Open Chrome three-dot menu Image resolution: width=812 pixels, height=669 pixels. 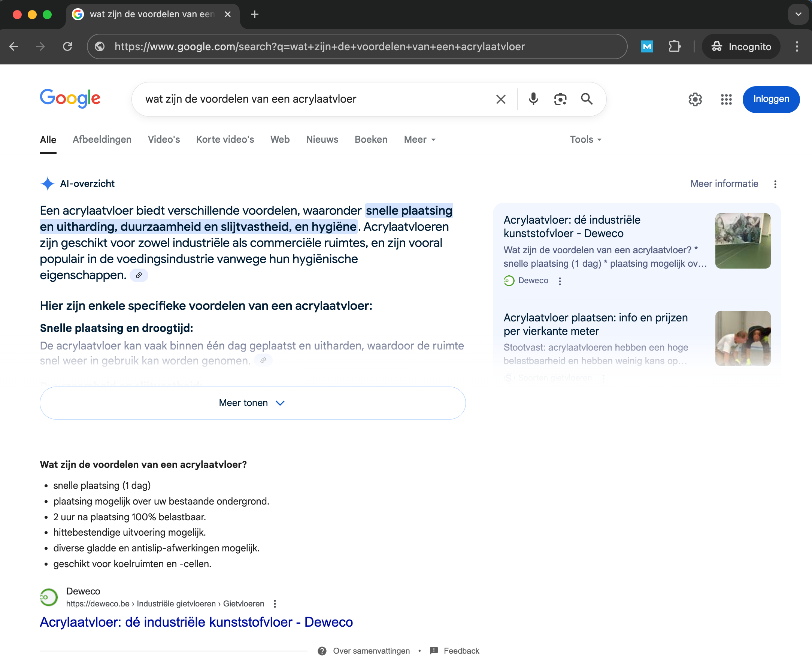click(797, 46)
